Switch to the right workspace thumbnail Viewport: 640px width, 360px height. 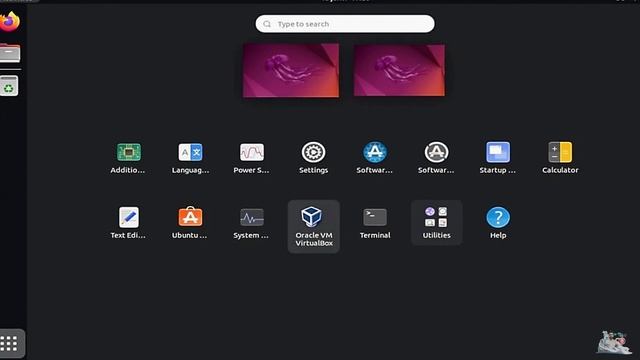399,70
